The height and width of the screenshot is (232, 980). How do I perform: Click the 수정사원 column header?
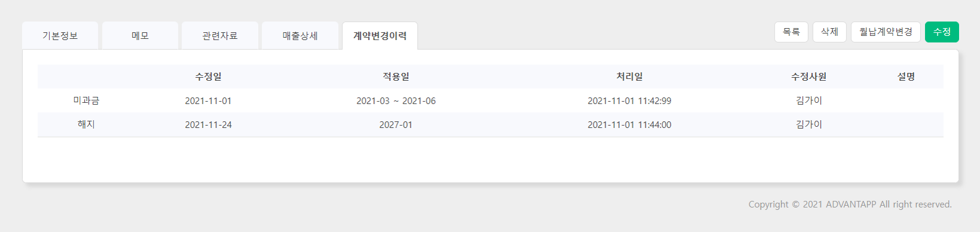point(808,77)
